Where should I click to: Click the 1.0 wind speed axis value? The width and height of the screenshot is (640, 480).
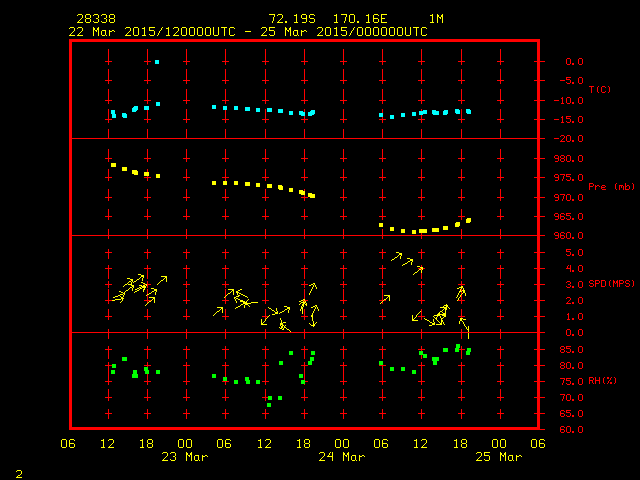point(574,317)
